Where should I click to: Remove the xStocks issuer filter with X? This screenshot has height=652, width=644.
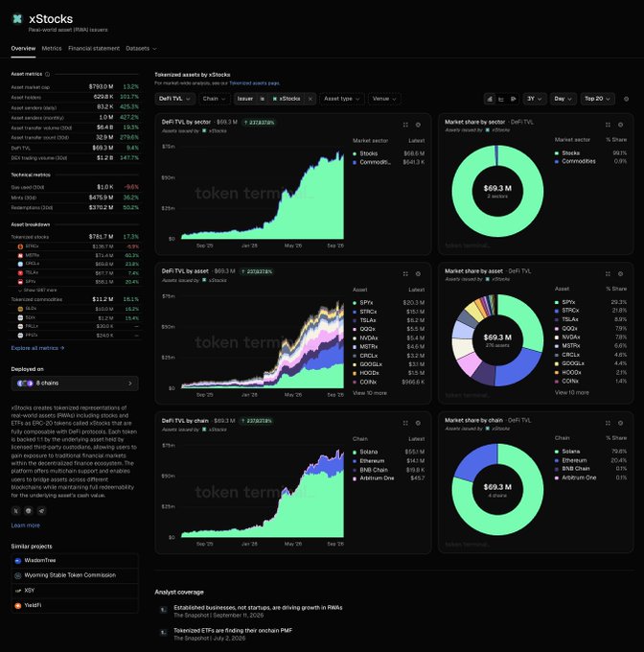310,99
